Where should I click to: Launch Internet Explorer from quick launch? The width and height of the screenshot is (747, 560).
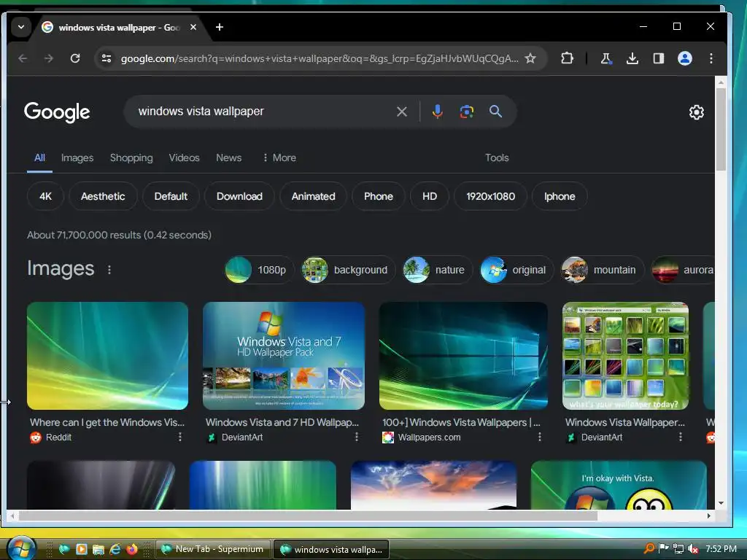click(x=115, y=549)
